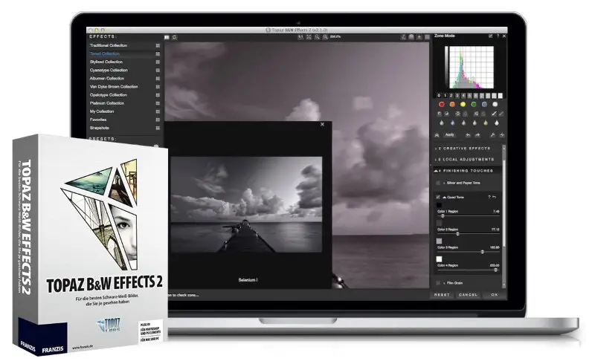Click the fit-to-screen zoom icon
The width and height of the screenshot is (595, 364).
309,37
